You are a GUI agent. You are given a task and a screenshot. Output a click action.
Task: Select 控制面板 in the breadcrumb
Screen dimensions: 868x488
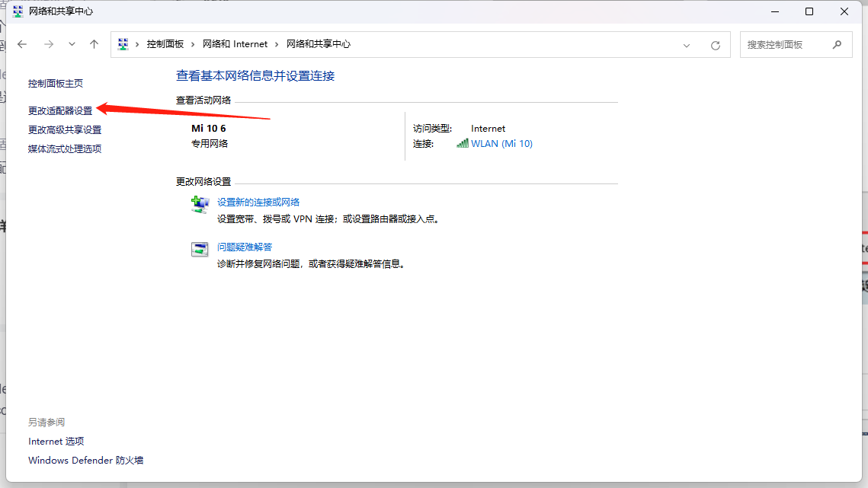click(x=165, y=44)
